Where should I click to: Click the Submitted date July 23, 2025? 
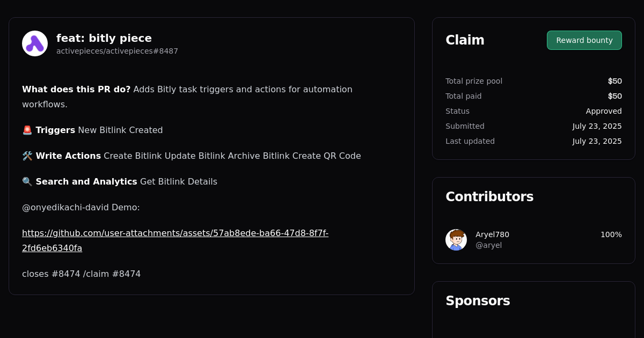pyautogui.click(x=597, y=126)
